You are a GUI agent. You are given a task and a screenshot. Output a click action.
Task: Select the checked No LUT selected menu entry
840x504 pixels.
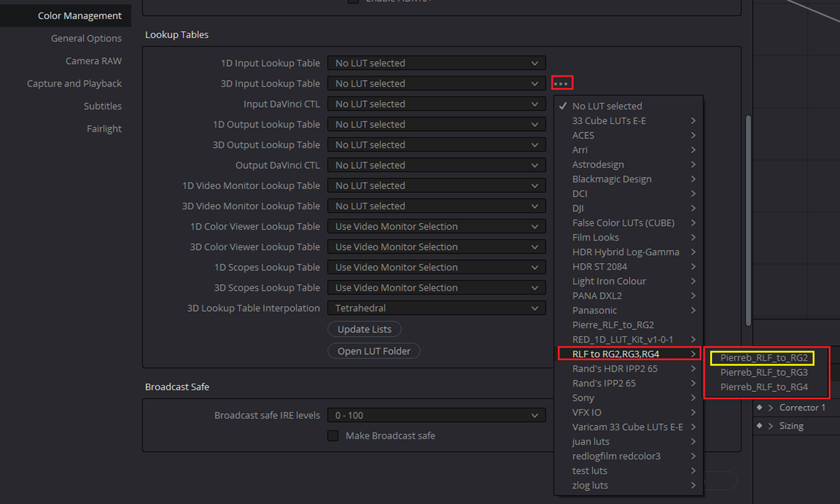tap(629, 106)
